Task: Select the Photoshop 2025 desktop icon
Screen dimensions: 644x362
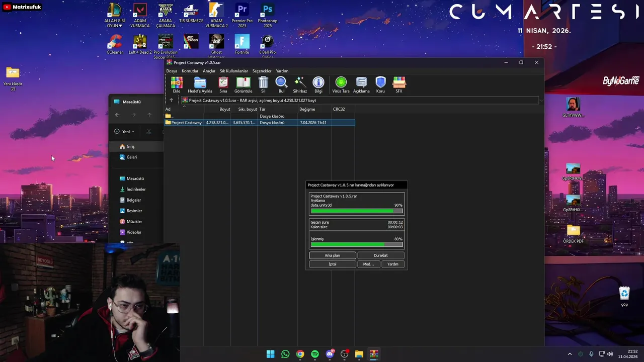Action: point(268,16)
